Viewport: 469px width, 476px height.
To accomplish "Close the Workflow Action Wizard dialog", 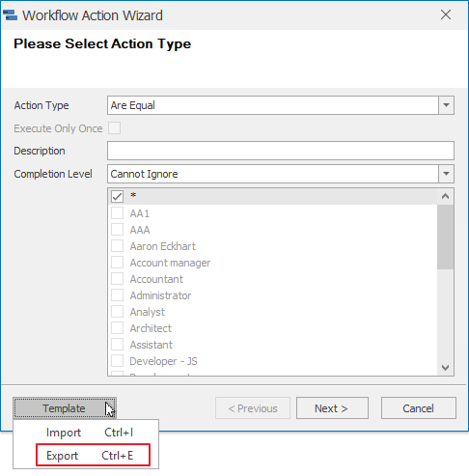I will click(446, 14).
